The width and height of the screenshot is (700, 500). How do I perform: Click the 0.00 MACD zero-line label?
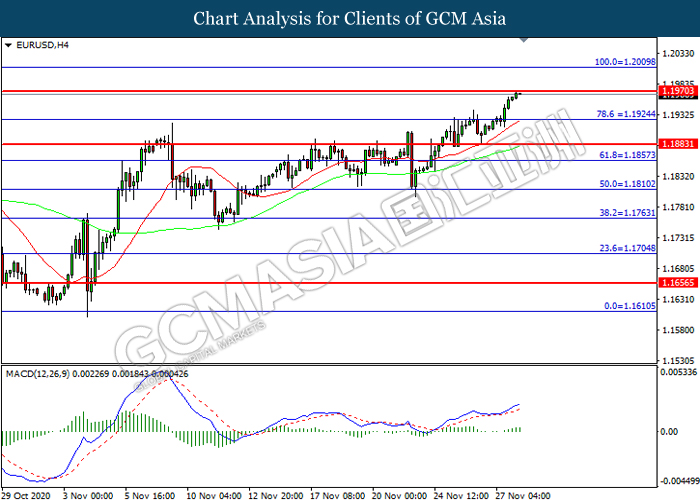(670, 431)
